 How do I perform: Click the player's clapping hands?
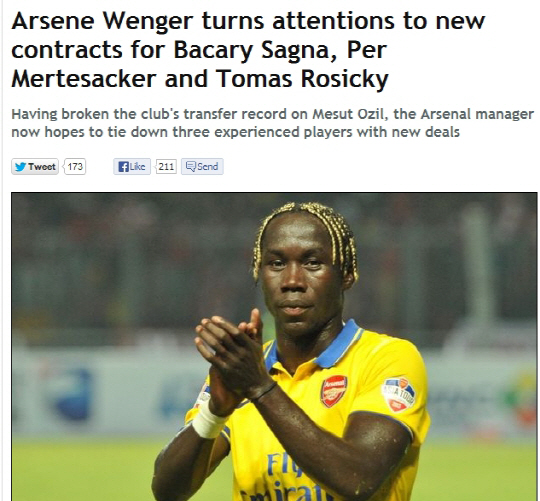click(232, 360)
